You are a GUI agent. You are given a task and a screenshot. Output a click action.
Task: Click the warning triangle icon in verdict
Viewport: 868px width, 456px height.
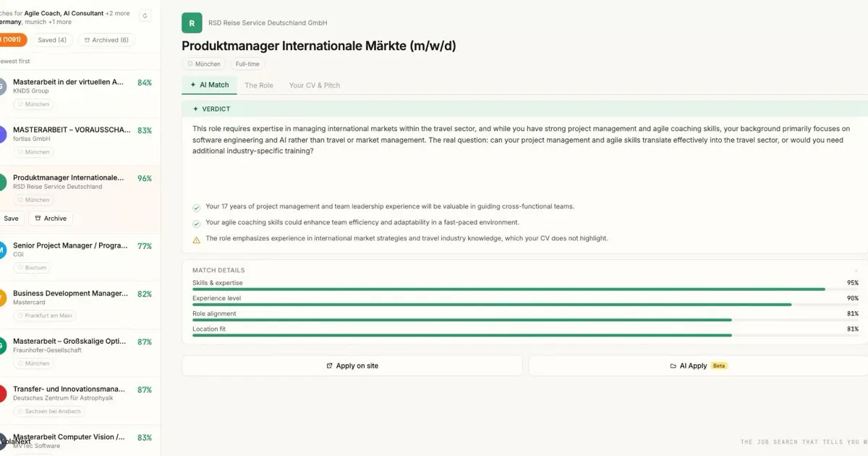[x=197, y=239]
